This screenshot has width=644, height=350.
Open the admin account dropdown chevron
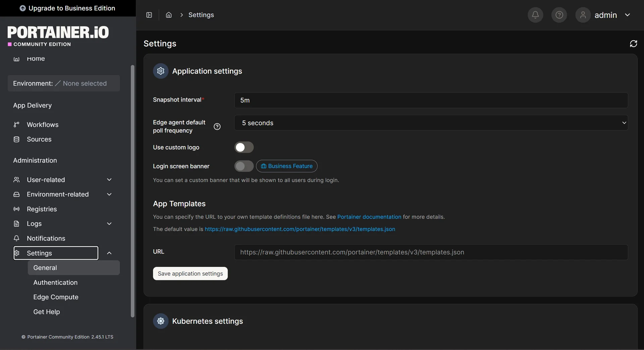pos(628,15)
